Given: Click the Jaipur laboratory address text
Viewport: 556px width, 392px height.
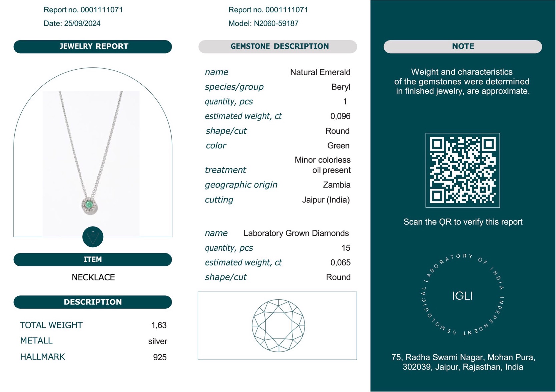Looking at the screenshot, I should pyautogui.click(x=463, y=362).
